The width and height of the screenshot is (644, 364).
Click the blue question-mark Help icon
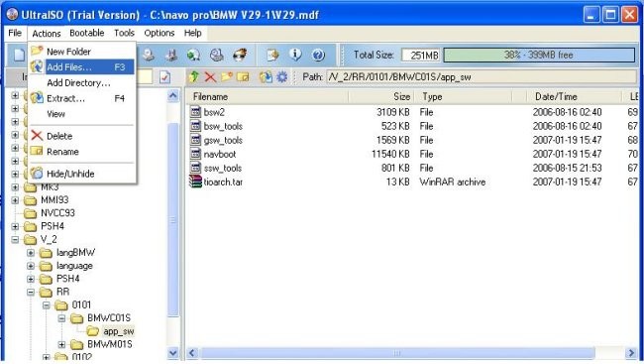pos(318,55)
